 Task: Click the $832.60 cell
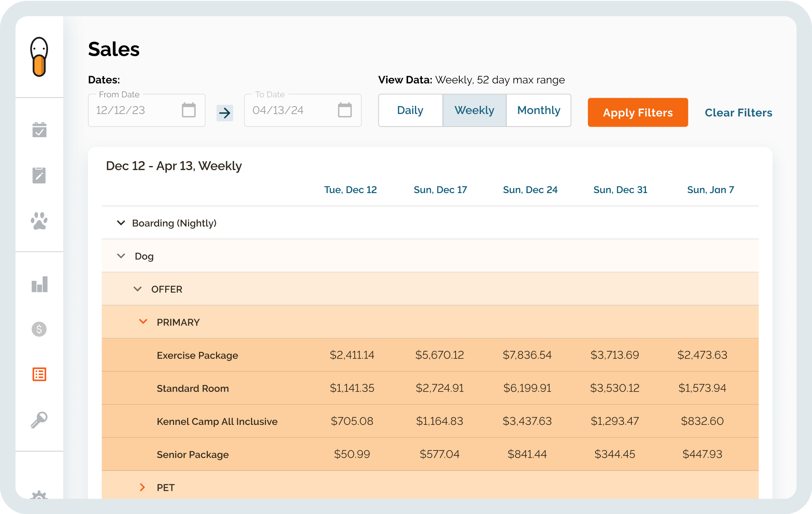point(702,421)
